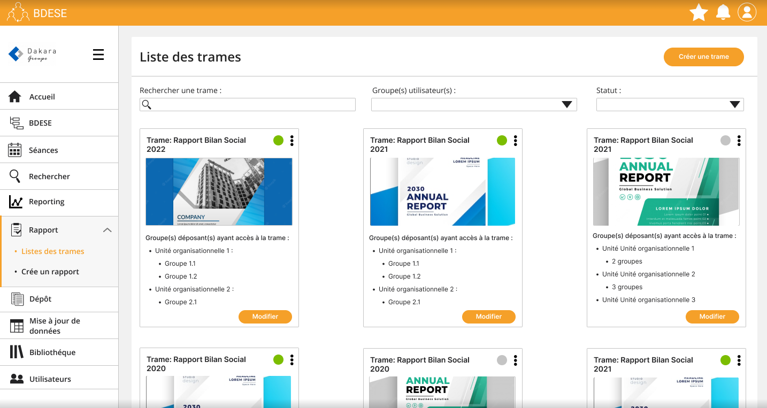Select Crée un rapport submenu item
The width and height of the screenshot is (767, 408).
50,272
